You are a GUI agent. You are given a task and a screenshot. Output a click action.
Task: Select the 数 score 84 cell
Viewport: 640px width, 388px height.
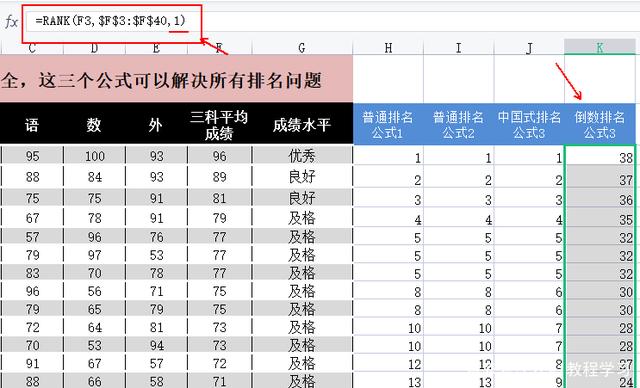click(95, 177)
